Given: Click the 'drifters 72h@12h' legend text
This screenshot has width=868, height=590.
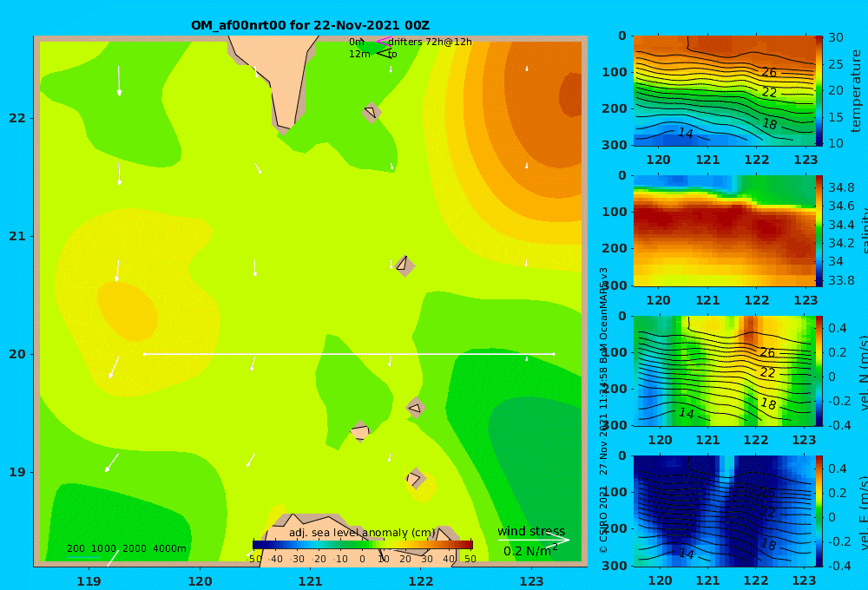Looking at the screenshot, I should click(431, 42).
